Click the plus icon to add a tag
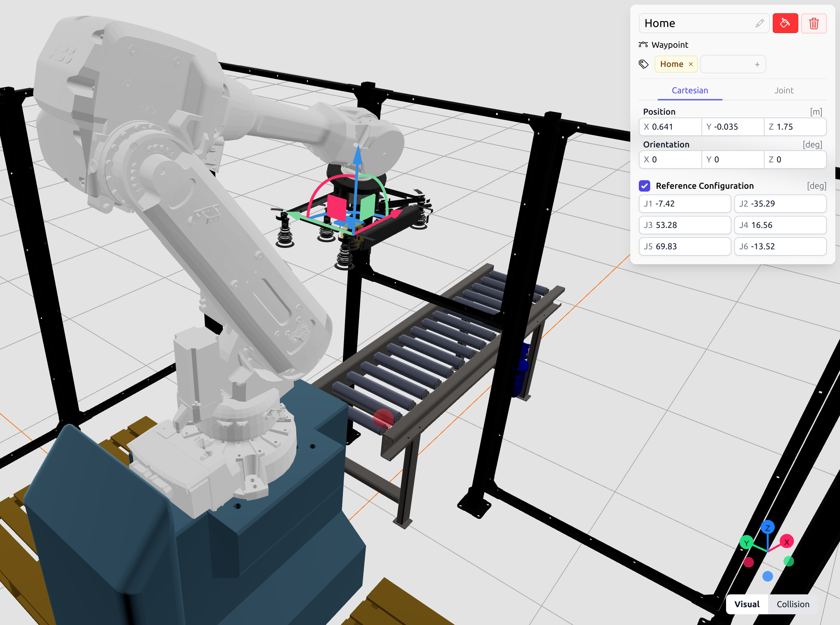840x625 pixels. click(x=757, y=65)
